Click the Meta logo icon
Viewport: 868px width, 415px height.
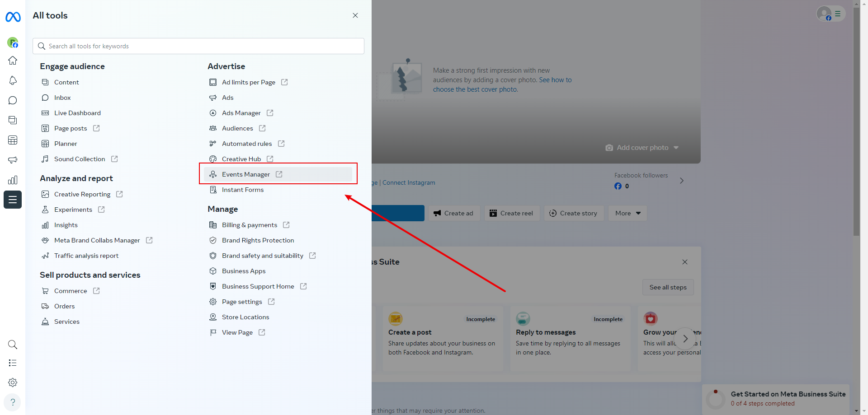coord(13,17)
